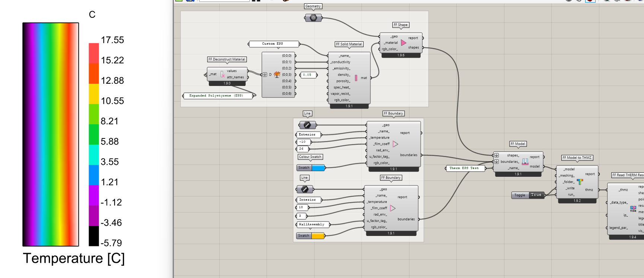
Task: Click the Geometry parameter icon
Action: [313, 18]
